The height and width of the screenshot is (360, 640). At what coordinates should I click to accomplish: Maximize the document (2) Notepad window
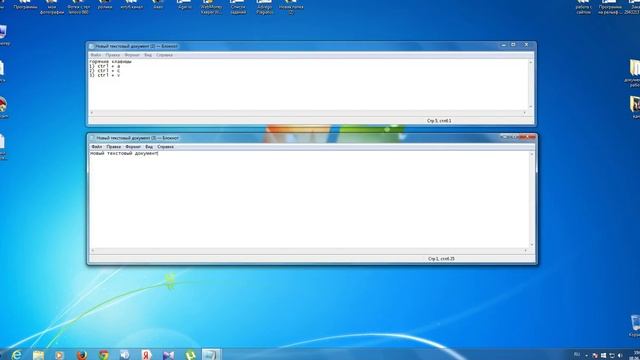(x=513, y=44)
